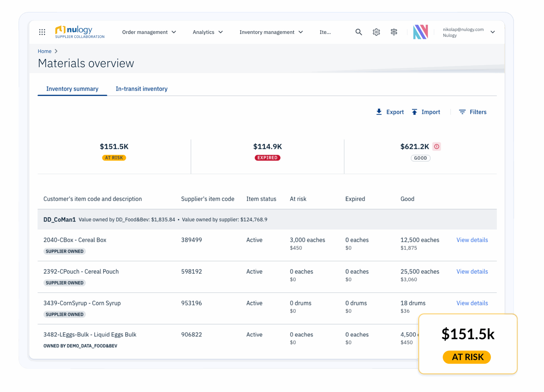Expand the Analytics menu
Screen dimensions: 544x392
(208, 32)
